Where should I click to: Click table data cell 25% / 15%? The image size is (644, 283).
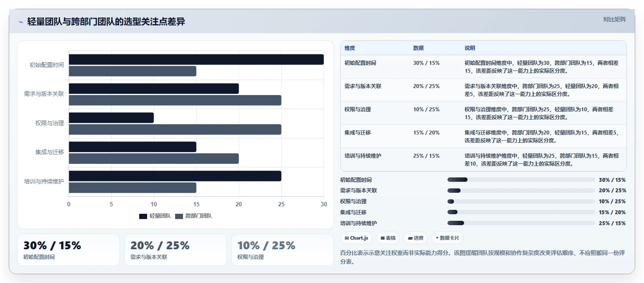[426, 156]
